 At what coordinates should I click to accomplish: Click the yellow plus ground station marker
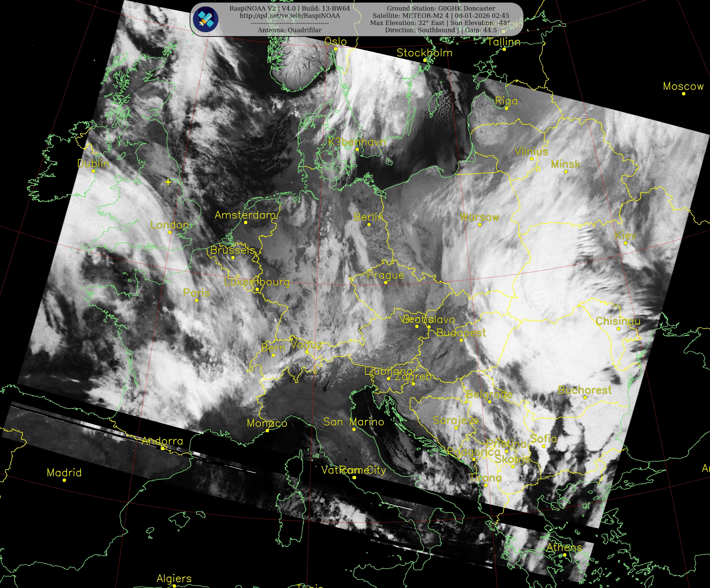tap(168, 182)
